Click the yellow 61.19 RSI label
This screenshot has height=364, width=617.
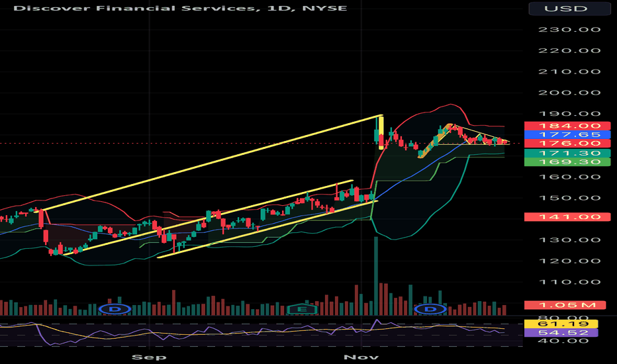tap(561, 324)
